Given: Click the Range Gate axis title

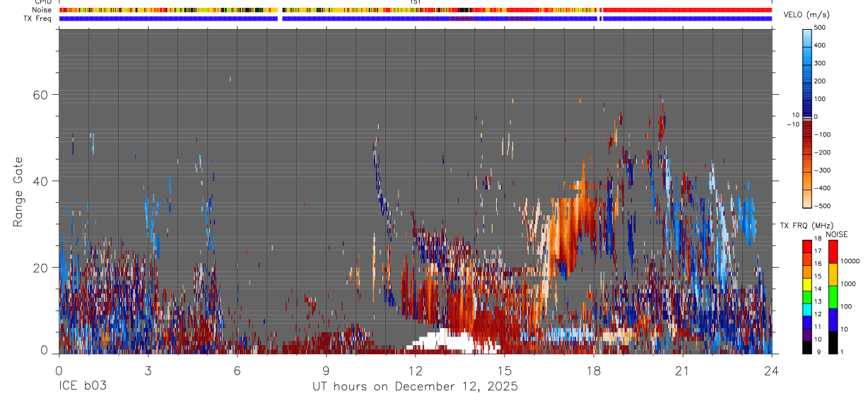Looking at the screenshot, I should (x=18, y=192).
